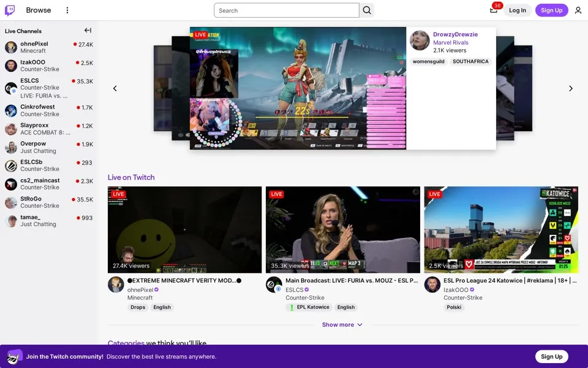Select the English tag under ohnePixel stream
This screenshot has height=368, width=588.
click(162, 307)
